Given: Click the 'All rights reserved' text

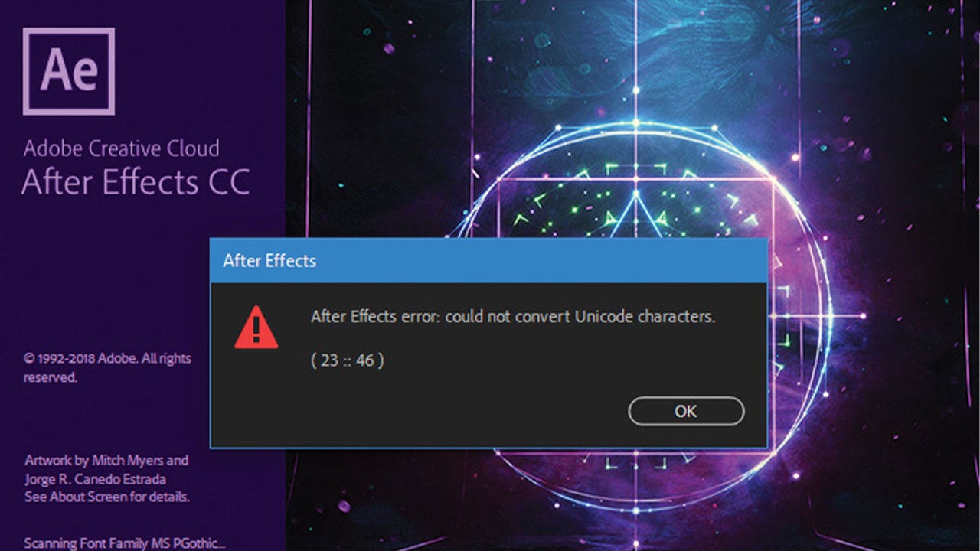Looking at the screenshot, I should click(x=107, y=367).
